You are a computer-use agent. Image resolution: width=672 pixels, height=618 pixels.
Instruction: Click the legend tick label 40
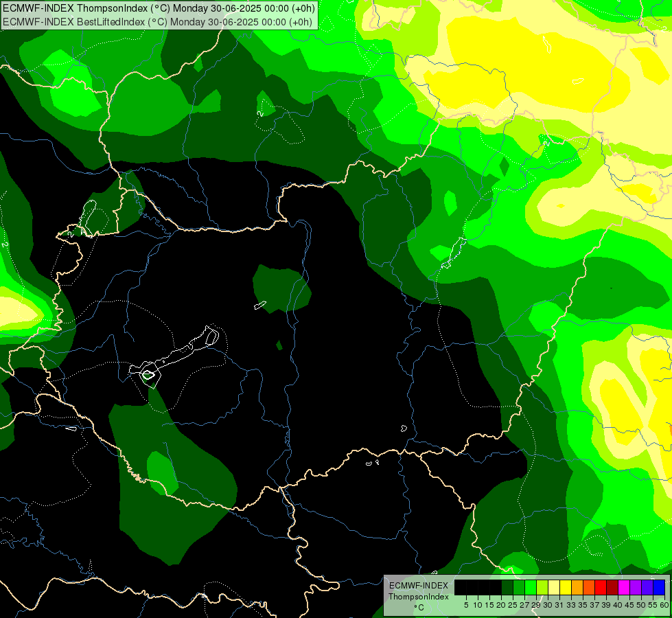(x=618, y=605)
